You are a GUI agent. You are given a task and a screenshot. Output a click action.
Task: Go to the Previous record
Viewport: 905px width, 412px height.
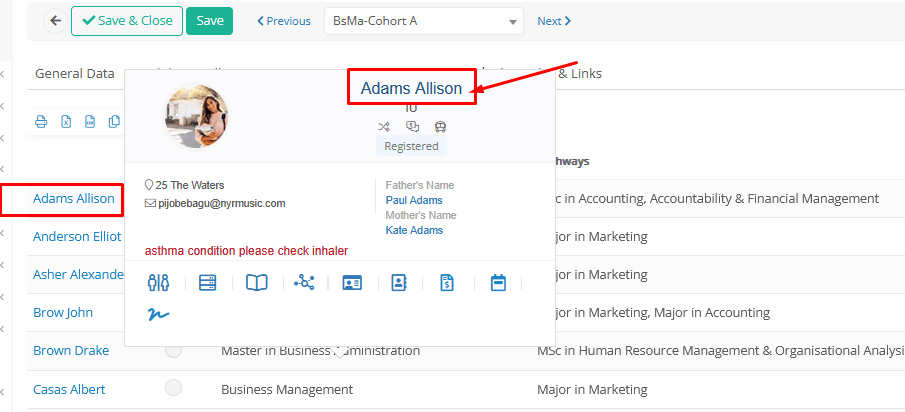(284, 21)
